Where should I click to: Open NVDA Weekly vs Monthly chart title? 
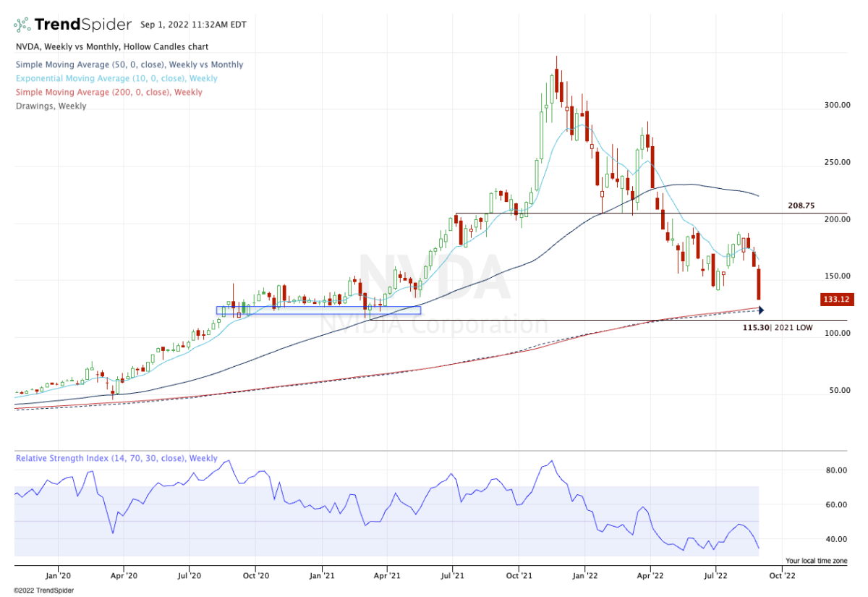click(109, 51)
